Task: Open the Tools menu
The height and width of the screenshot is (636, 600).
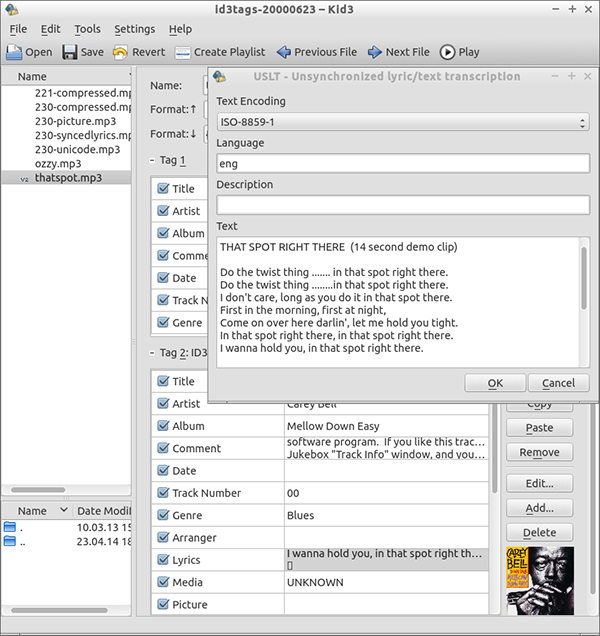Action: click(87, 29)
